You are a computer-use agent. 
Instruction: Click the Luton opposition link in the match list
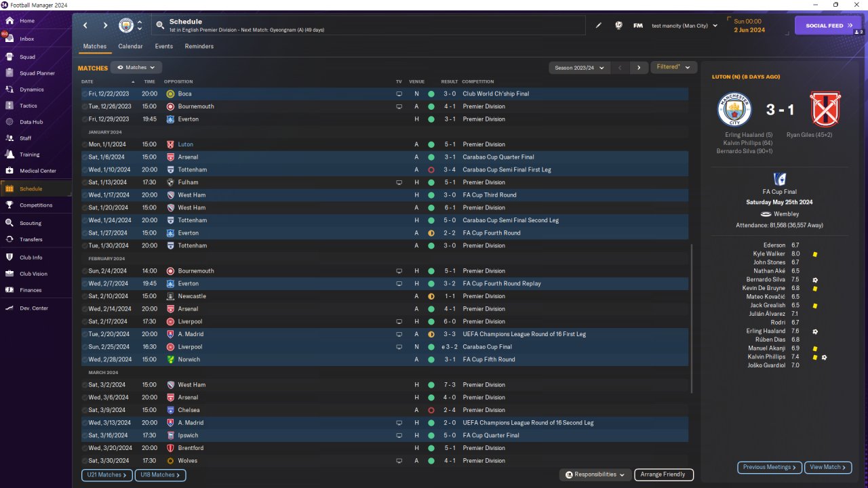click(x=185, y=144)
